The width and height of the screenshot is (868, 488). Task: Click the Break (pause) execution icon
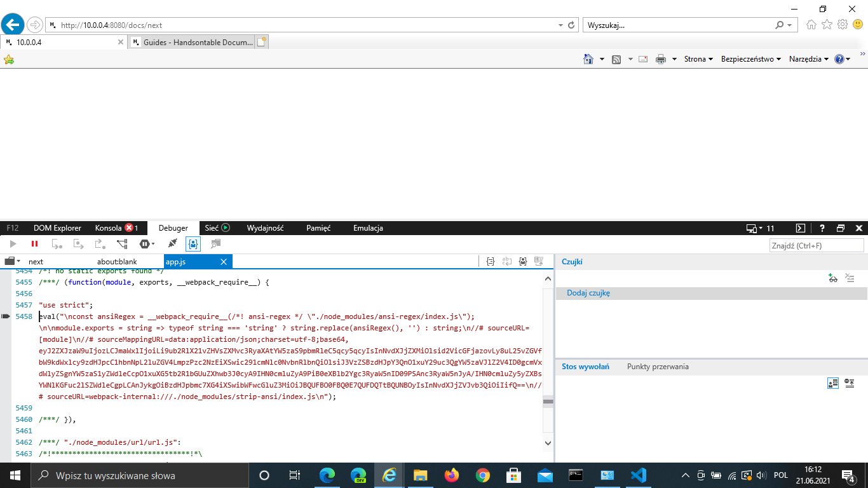click(34, 244)
